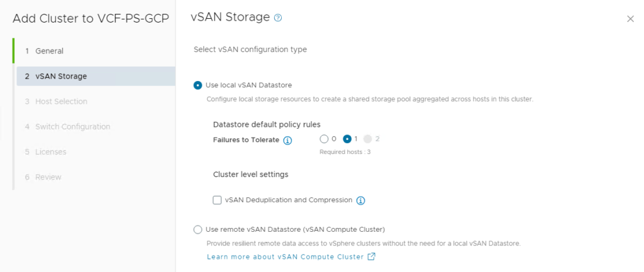Go to the Review step
This screenshot has width=644, height=272.
tap(48, 177)
